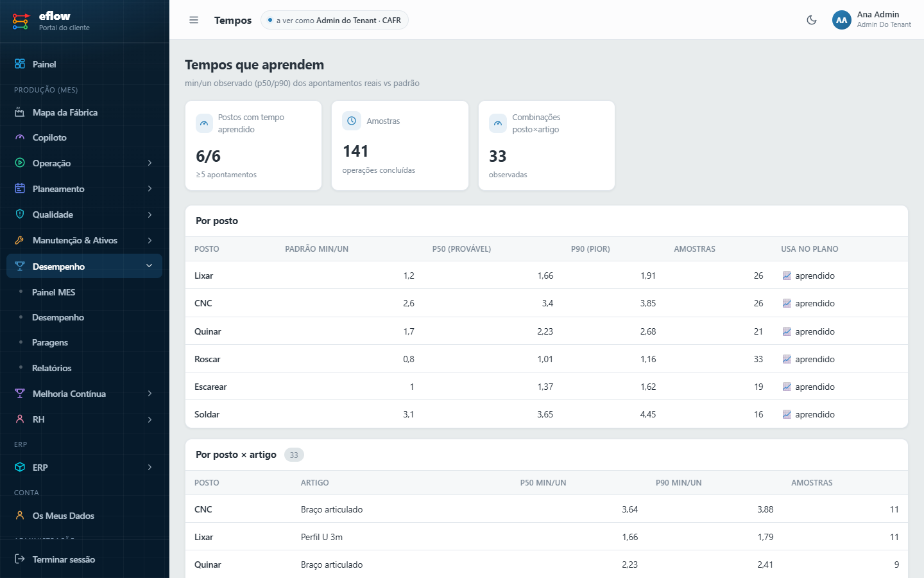Viewport: 924px width, 578px height.
Task: Click the RH person icon
Action: click(x=20, y=419)
